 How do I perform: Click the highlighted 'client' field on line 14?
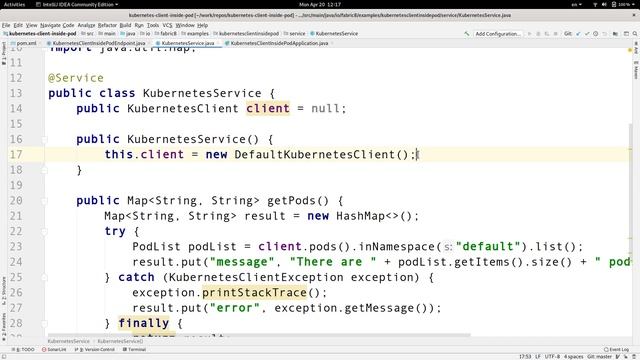(x=268, y=109)
